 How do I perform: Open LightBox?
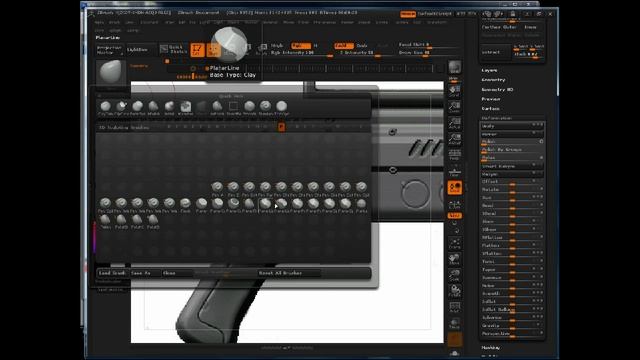[x=141, y=50]
